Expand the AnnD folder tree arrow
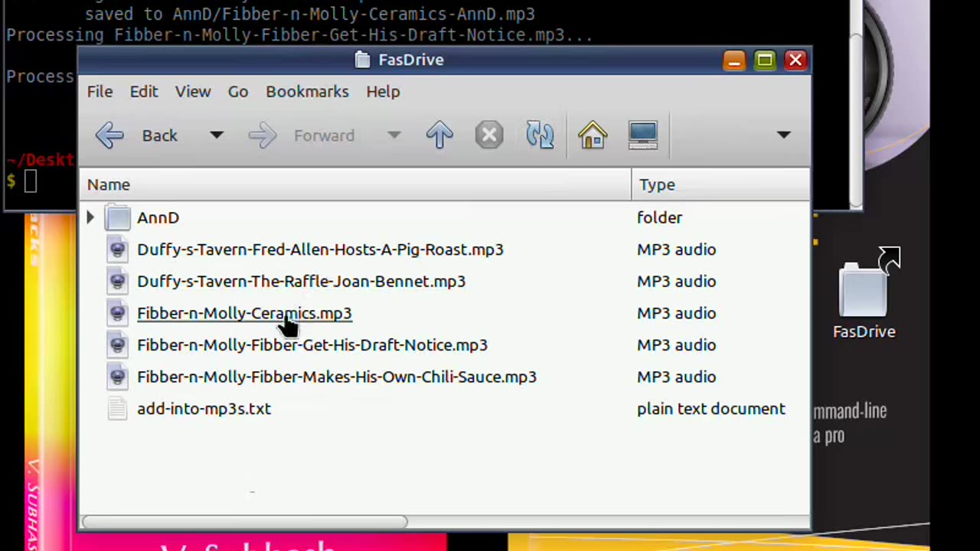 pyautogui.click(x=90, y=218)
